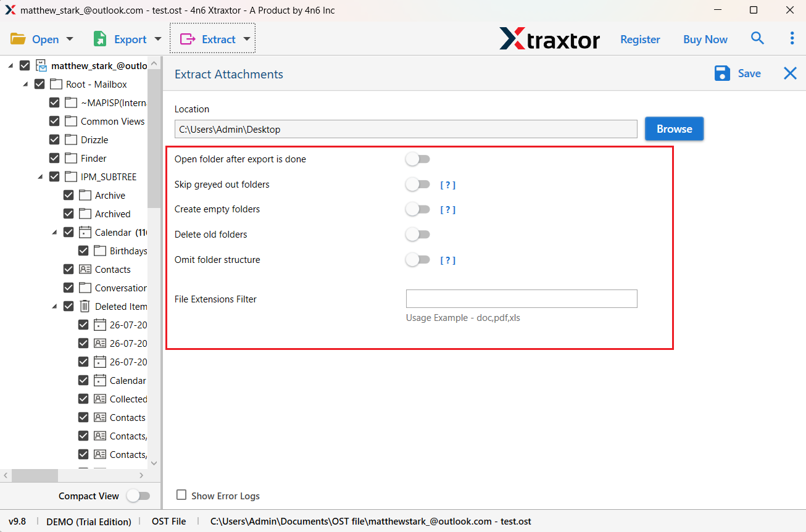The width and height of the screenshot is (806, 532).
Task: Click the Drizzle folder icon
Action: (70, 139)
